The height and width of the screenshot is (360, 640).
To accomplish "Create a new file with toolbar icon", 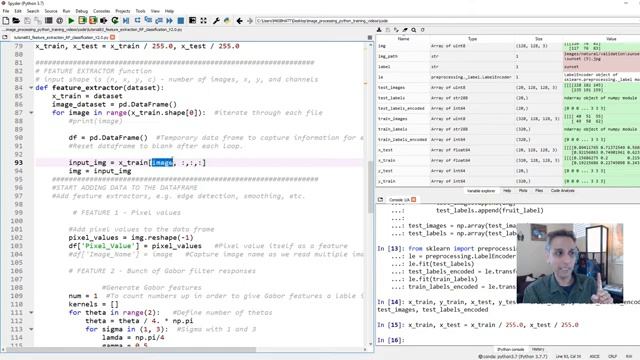I will (x=6, y=20).
